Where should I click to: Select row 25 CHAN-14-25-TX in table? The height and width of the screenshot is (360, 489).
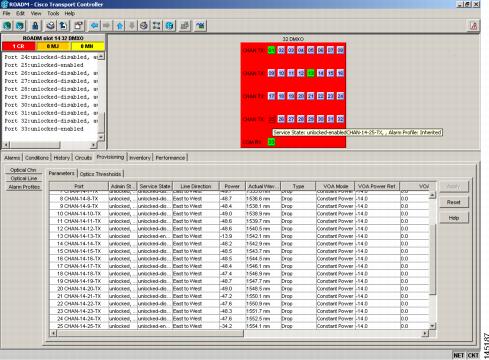pyautogui.click(x=239, y=326)
